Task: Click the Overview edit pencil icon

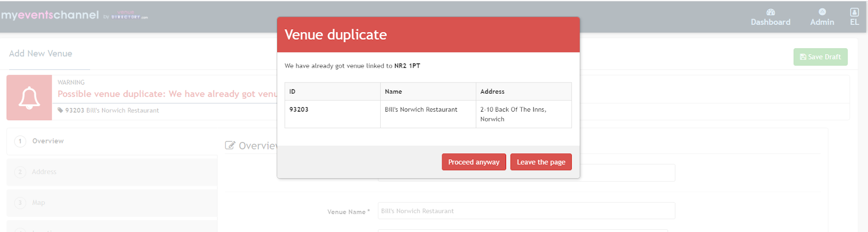Action: pos(230,145)
